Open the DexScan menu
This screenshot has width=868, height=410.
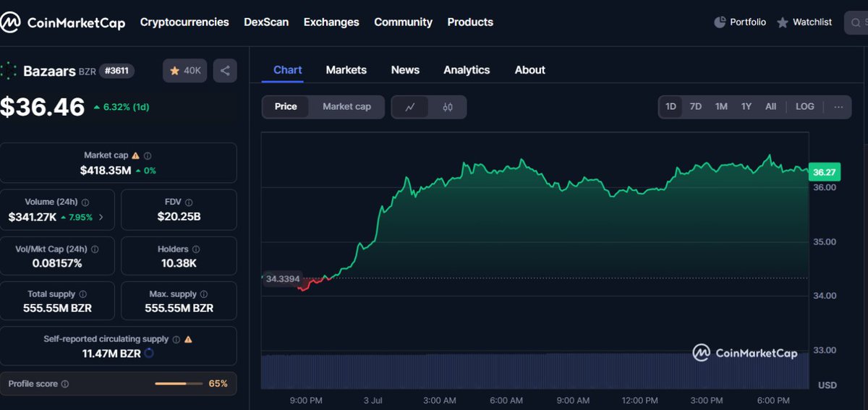point(266,22)
